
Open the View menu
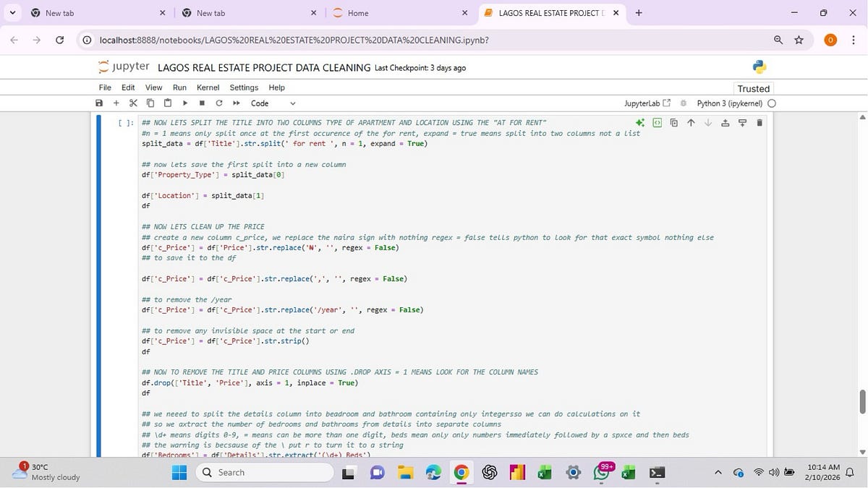(x=154, y=87)
